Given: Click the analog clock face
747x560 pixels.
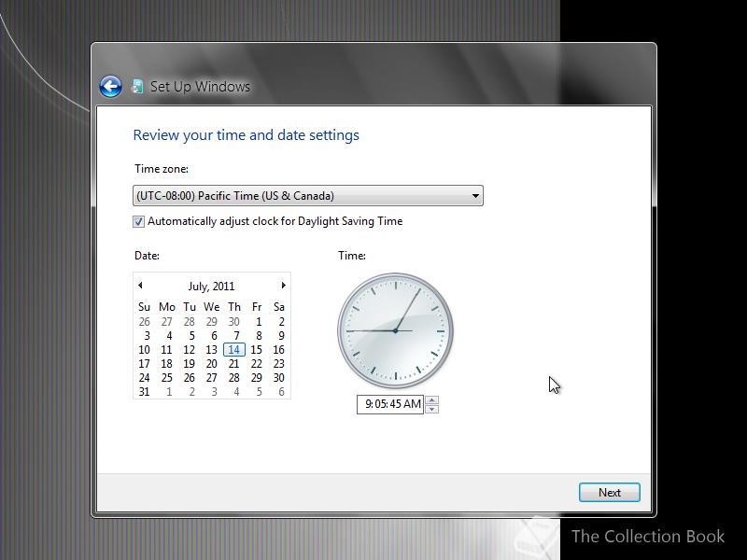Looking at the screenshot, I should (394, 331).
